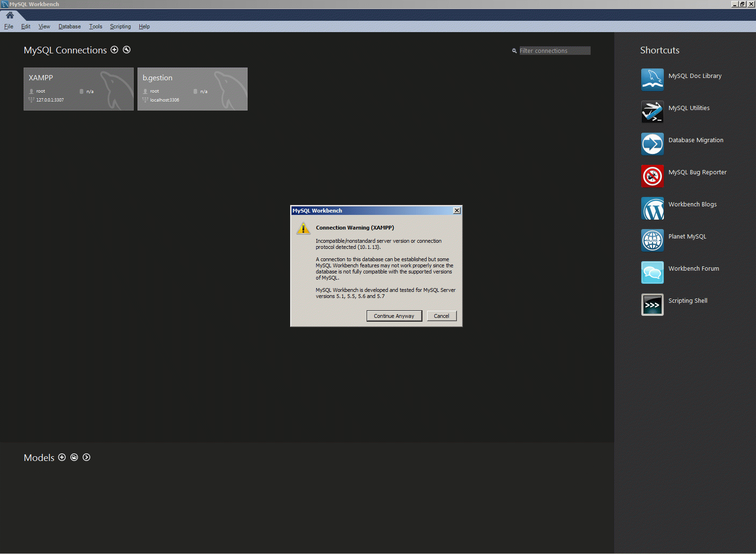756x554 pixels.
Task: Click the Shortcuts heading
Action: [660, 50]
